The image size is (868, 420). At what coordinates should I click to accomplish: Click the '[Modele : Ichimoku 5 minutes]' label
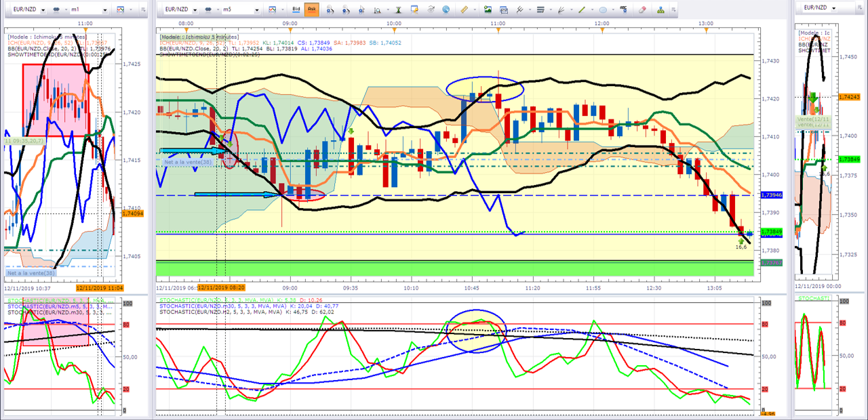coord(199,37)
